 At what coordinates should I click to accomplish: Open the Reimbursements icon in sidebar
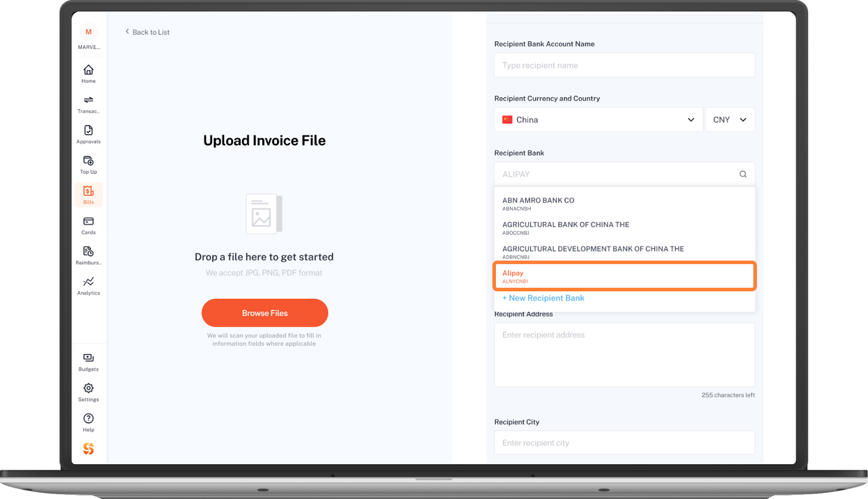click(88, 251)
